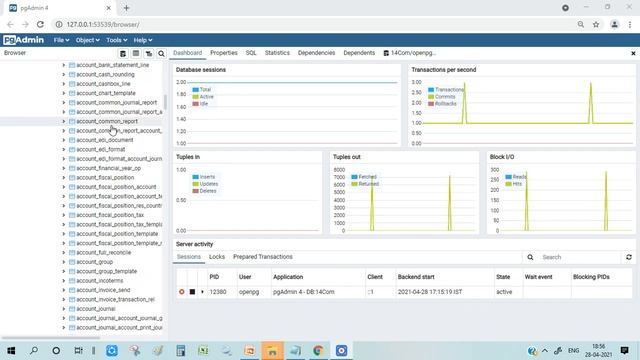Switch to the Statistics tab
This screenshot has height=360, width=640.
click(277, 53)
